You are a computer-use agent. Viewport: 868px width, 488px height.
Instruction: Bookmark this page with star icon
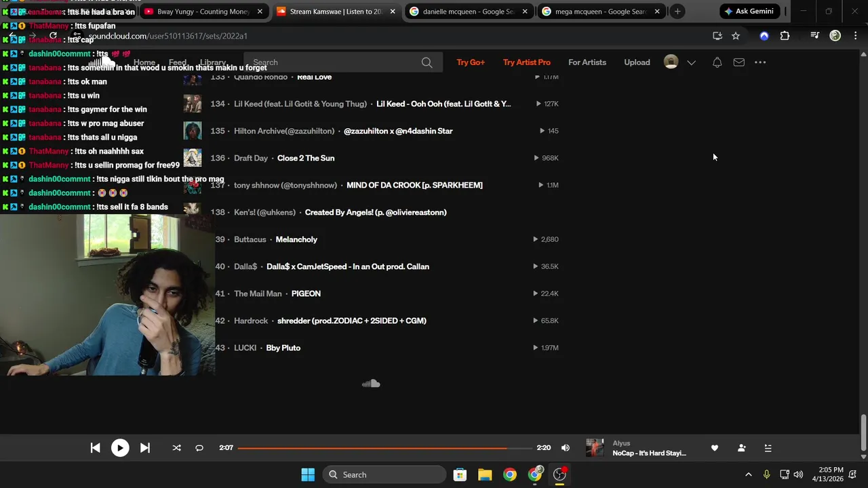point(736,36)
